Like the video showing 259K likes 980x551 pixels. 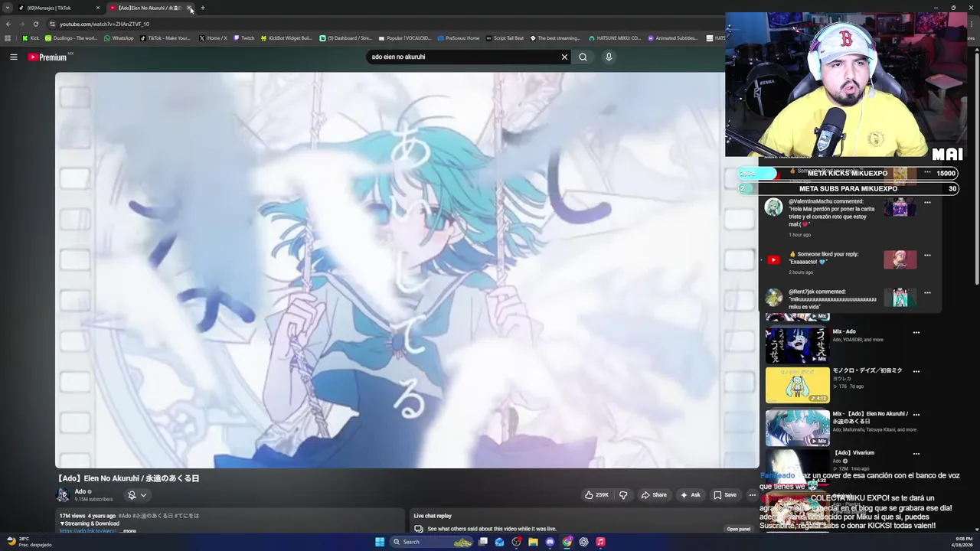[x=596, y=495]
